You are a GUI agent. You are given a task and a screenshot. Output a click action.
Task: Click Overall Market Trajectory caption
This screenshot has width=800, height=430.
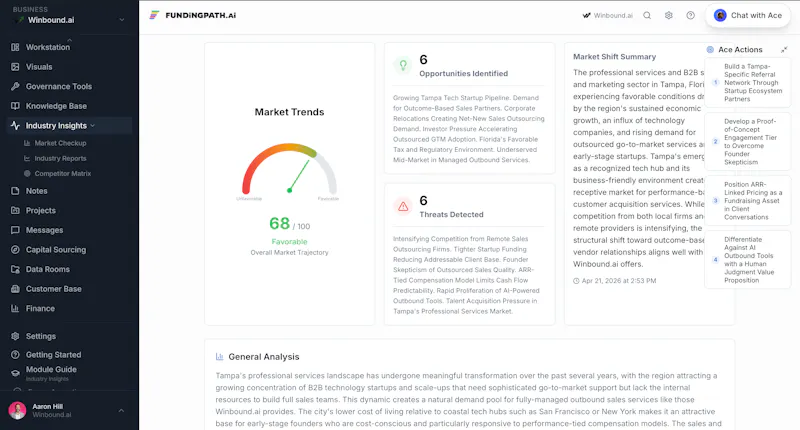[289, 252]
